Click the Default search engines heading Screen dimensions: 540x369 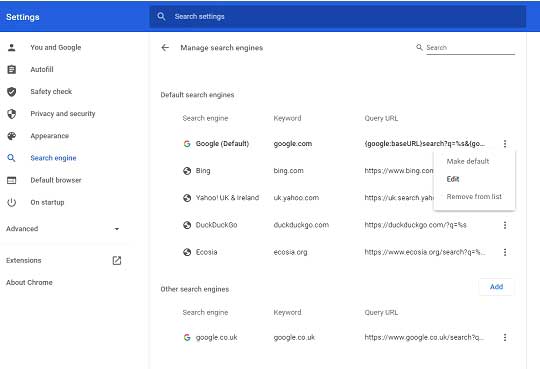(x=197, y=95)
